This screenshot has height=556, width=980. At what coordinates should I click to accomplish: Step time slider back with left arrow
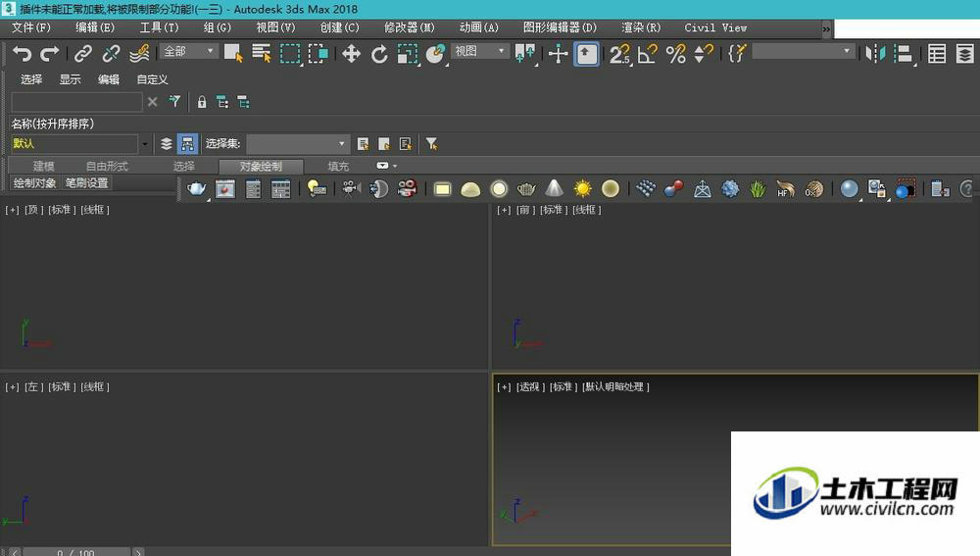[15, 552]
